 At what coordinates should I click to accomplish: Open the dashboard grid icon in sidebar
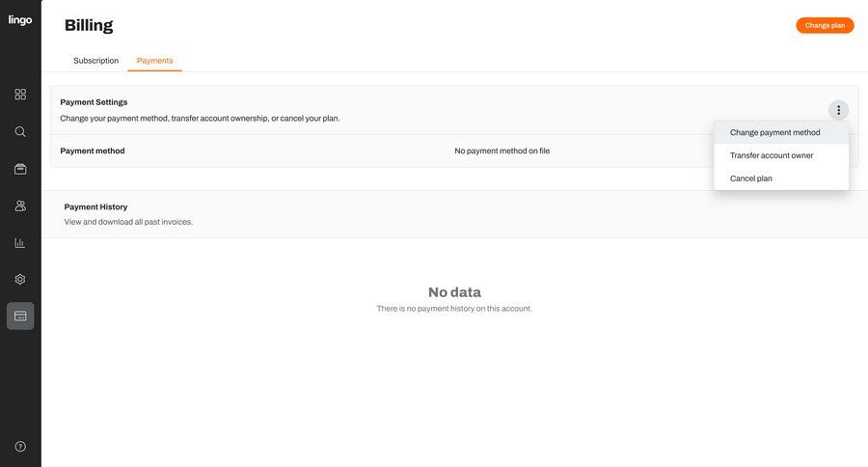tap(20, 95)
